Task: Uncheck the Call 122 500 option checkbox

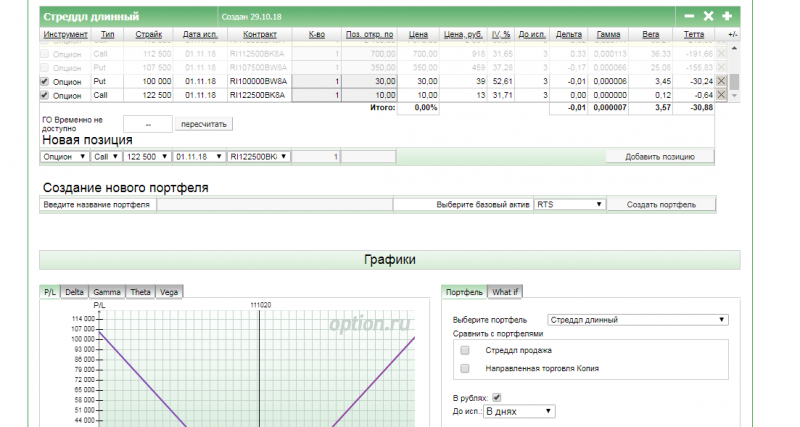Action: tap(44, 95)
